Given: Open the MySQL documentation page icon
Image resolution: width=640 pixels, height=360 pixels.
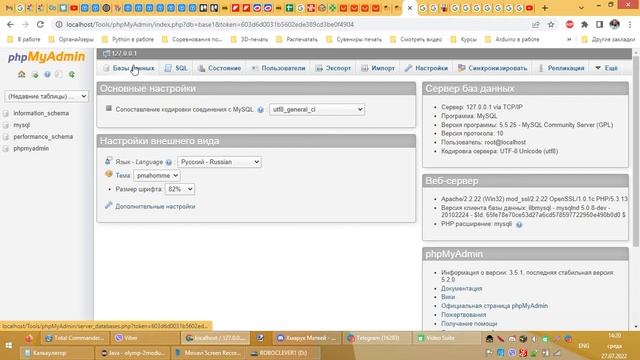Looking at the screenshot, I should 59,74.
